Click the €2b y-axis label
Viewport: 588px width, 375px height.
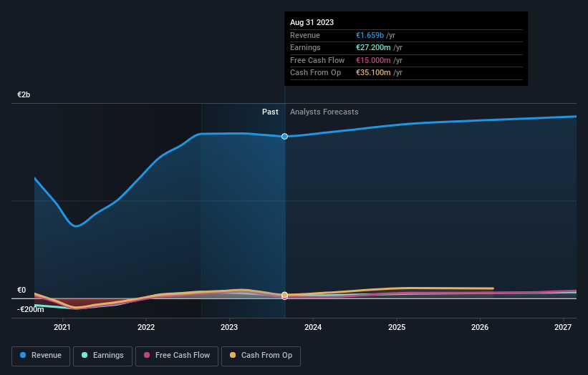pos(24,94)
